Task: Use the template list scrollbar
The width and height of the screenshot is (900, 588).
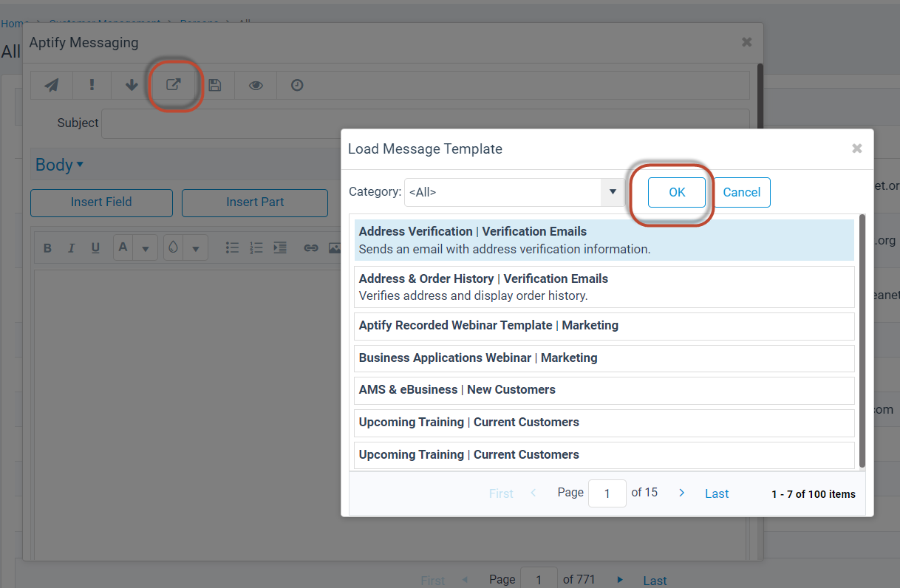Action: [x=862, y=341]
